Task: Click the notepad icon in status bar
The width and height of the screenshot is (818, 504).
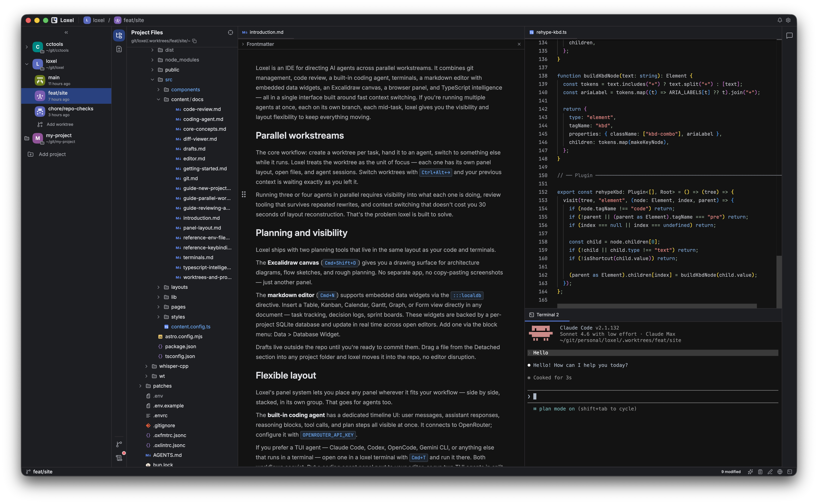Action: [x=760, y=472]
